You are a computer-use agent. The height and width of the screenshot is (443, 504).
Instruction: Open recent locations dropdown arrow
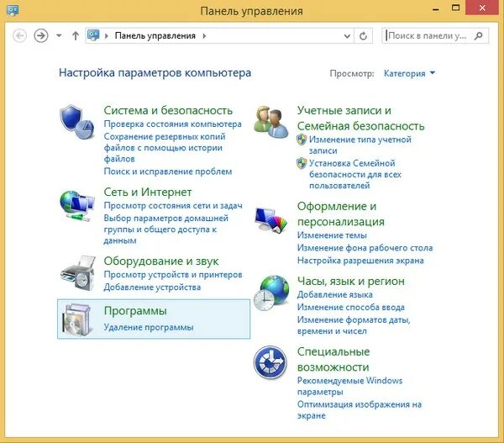59,35
